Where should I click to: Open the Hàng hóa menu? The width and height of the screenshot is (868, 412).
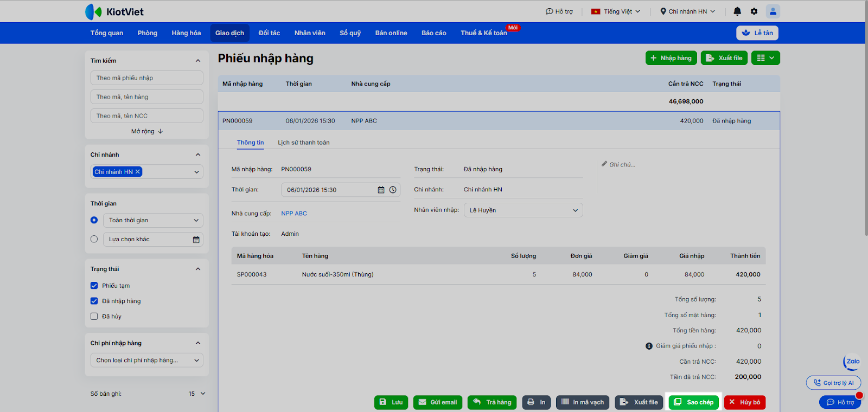(187, 33)
